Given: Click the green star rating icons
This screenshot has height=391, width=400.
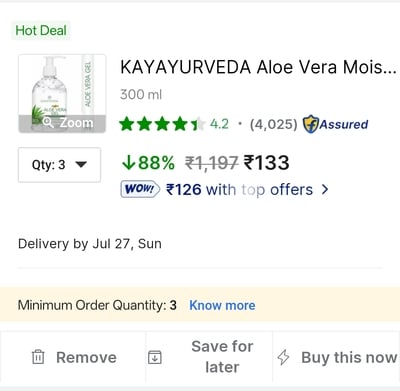Looking at the screenshot, I should 162,124.
